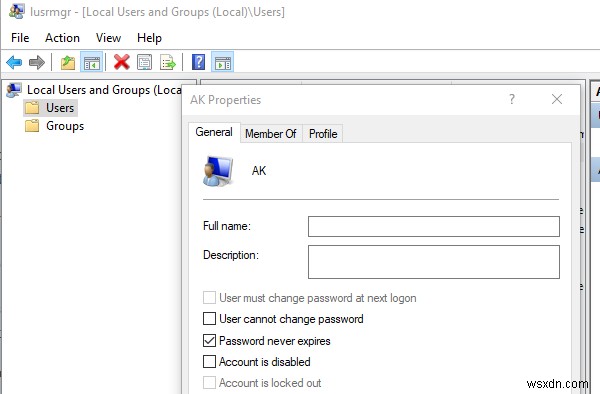Click the AK Properties dialog title
600x394 pixels.
225,100
